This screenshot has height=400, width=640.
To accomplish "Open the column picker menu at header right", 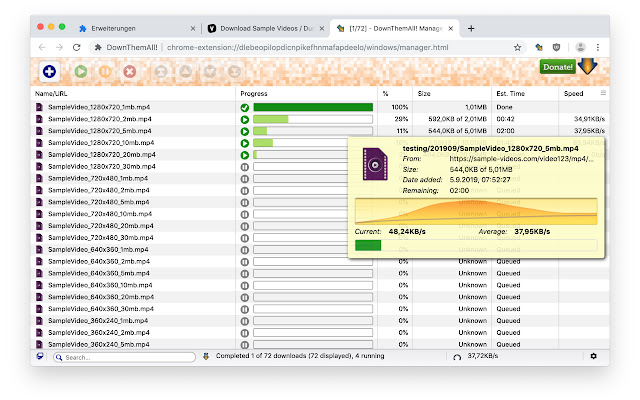I will 603,93.
